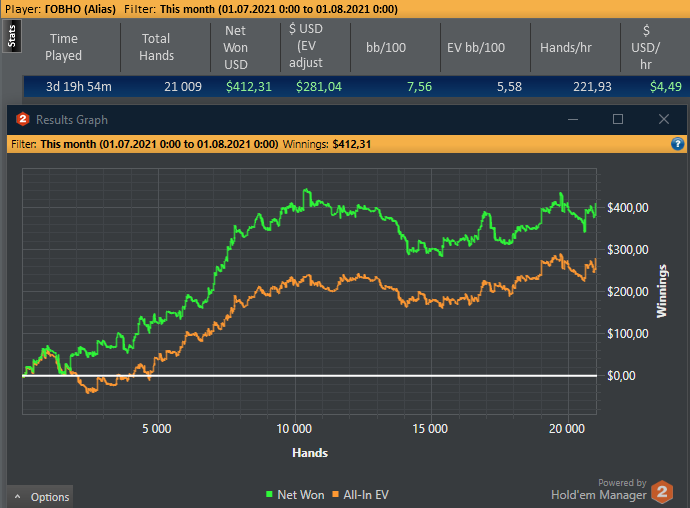Click the Hold'em Manager 2 logo in the title bar

[x=23, y=119]
